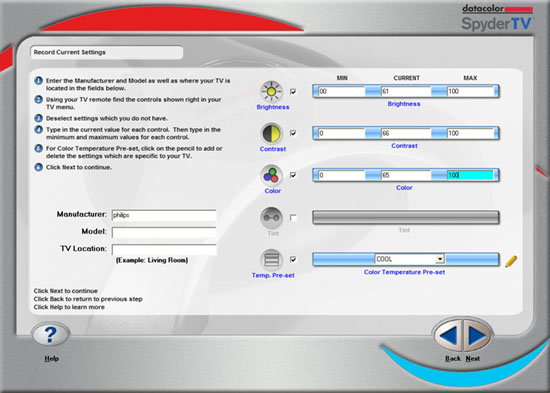The image size is (550, 393).
Task: Click the (Example: Living Room) hint text
Action: 152,260
